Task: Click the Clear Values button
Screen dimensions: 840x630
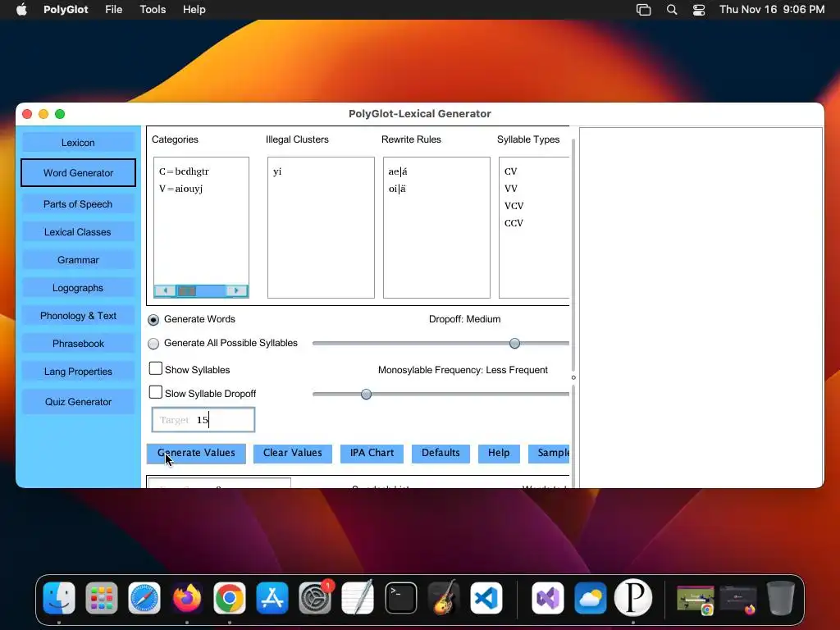Action: (293, 453)
